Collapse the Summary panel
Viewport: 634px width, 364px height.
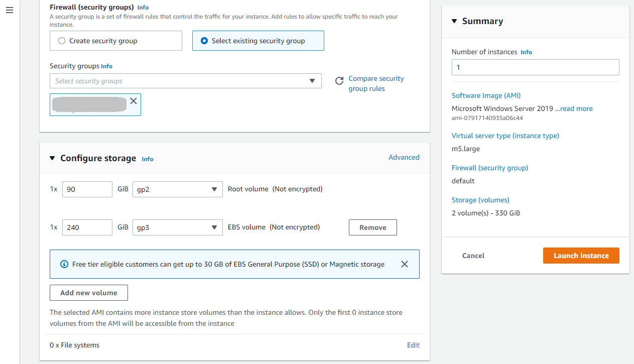(454, 21)
